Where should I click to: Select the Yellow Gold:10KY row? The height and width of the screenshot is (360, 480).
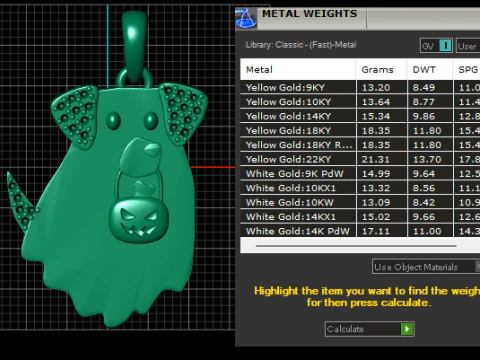360,102
